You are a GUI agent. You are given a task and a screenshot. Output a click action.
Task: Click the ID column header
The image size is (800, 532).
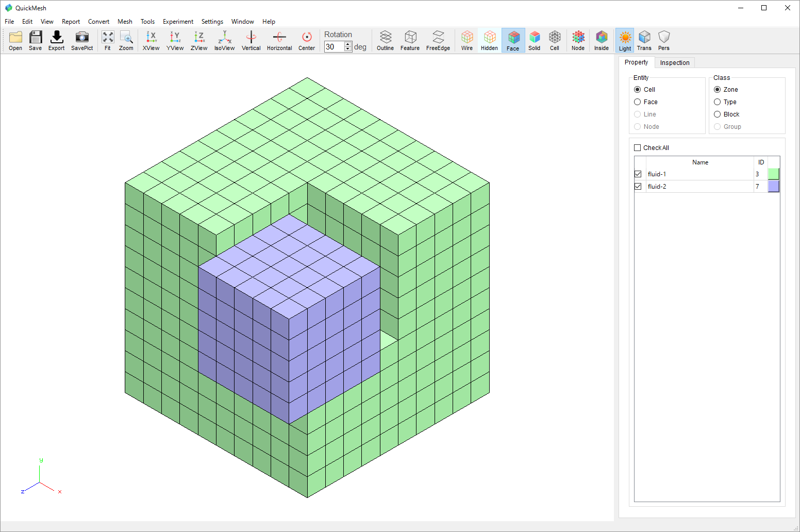761,162
